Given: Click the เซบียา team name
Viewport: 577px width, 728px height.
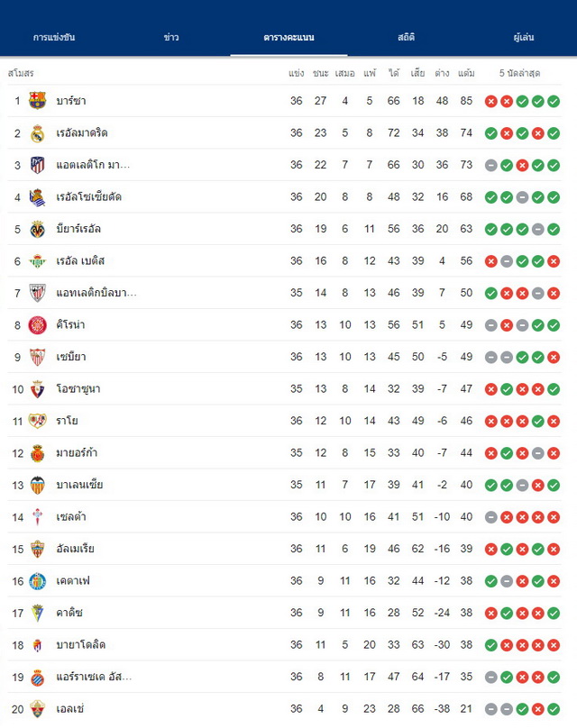Looking at the screenshot, I should pos(71,357).
